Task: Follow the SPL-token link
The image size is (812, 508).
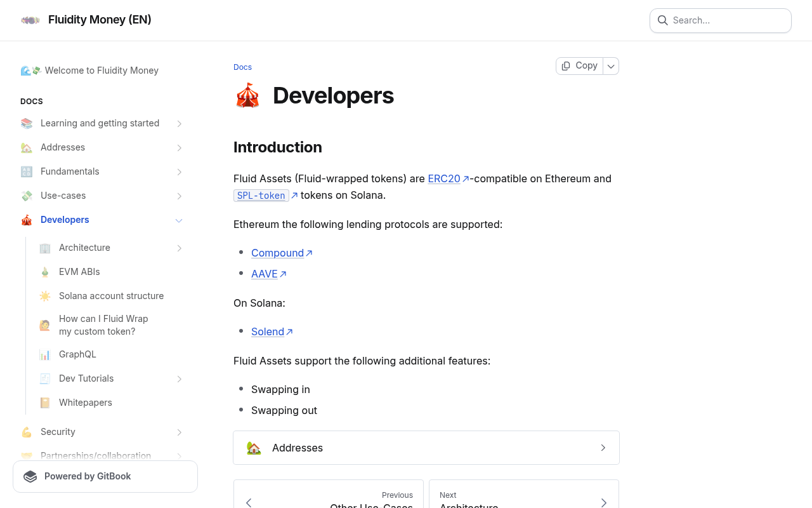Action: click(x=261, y=196)
